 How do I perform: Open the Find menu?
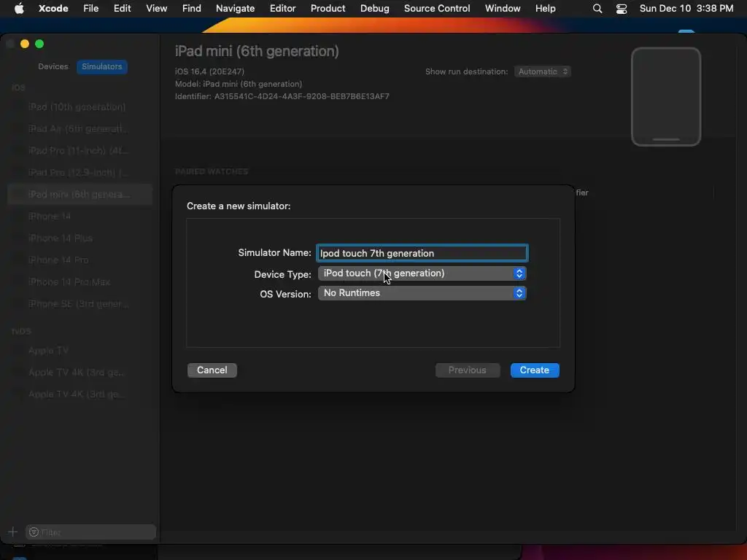tap(192, 9)
